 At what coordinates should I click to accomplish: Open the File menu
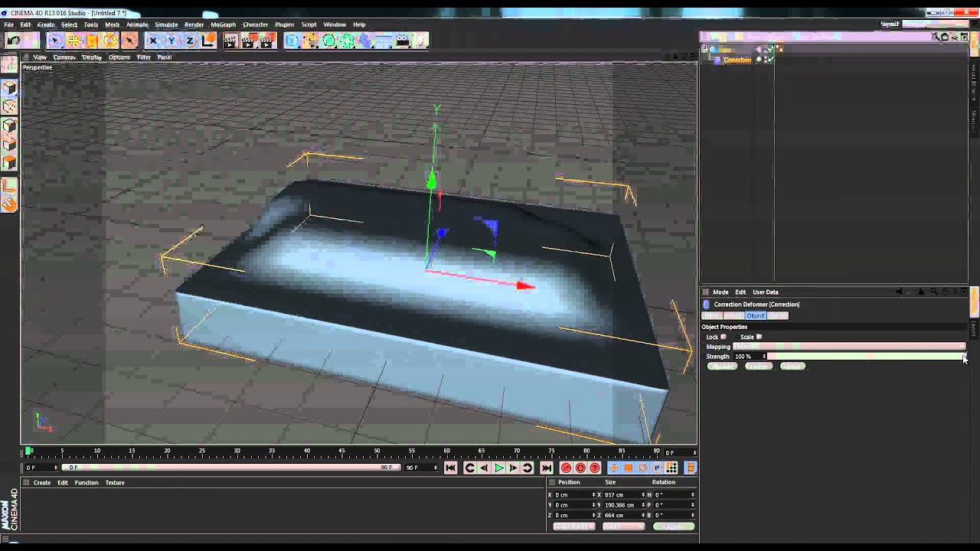[x=8, y=24]
